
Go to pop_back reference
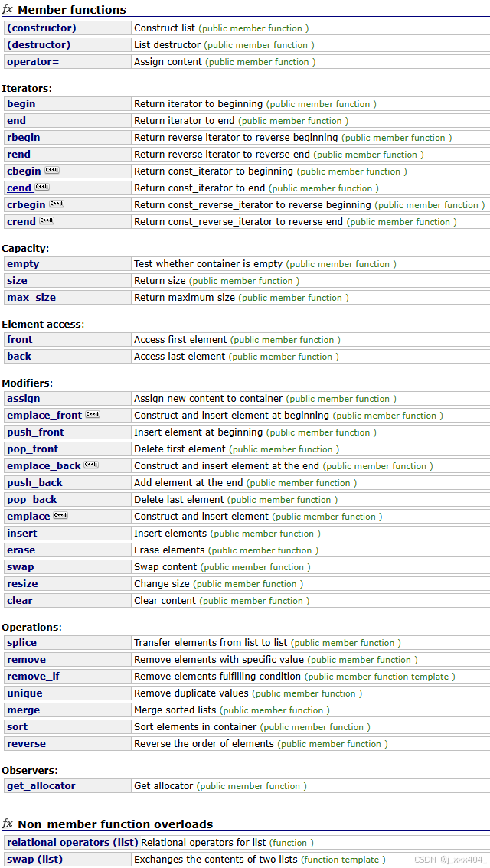pyautogui.click(x=31, y=500)
